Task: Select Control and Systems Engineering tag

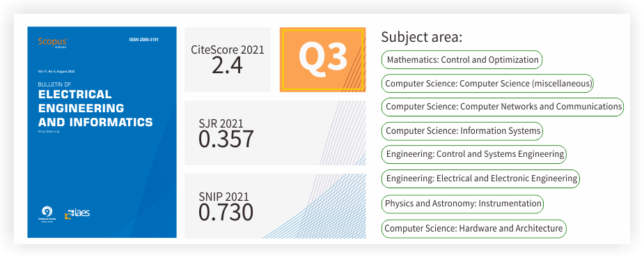Action: point(474,155)
